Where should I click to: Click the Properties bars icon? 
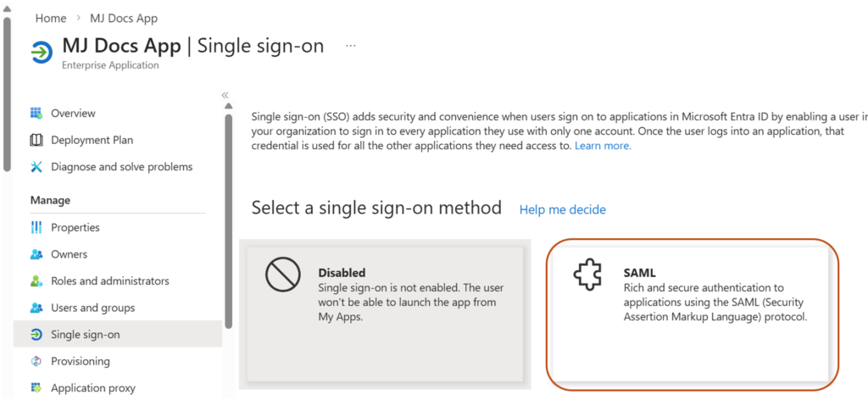click(x=36, y=227)
